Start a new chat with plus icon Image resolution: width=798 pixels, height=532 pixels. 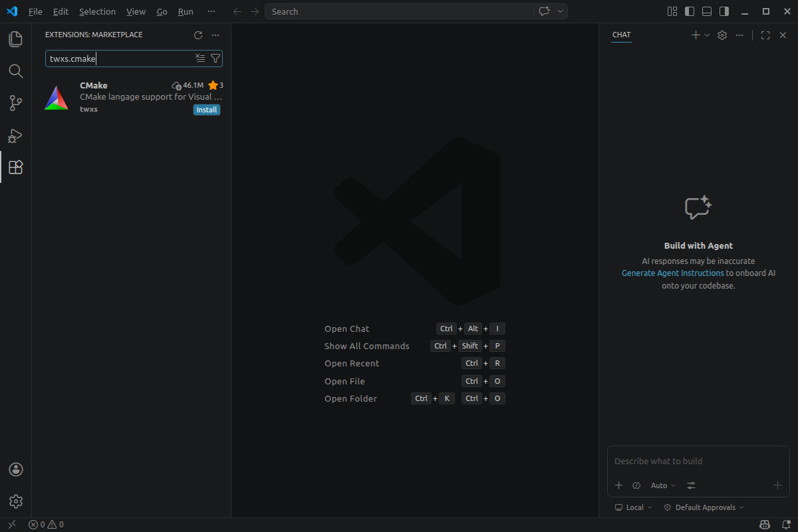(696, 35)
